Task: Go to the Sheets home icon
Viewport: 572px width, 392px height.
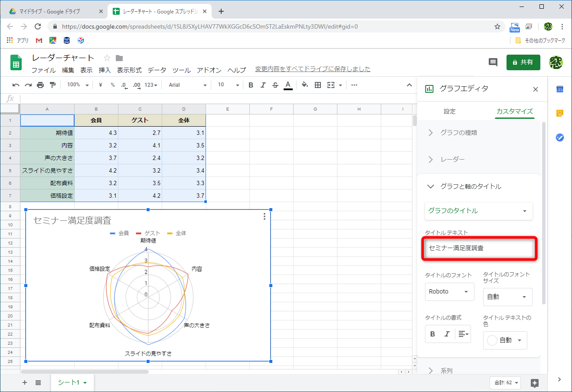Action: click(16, 62)
